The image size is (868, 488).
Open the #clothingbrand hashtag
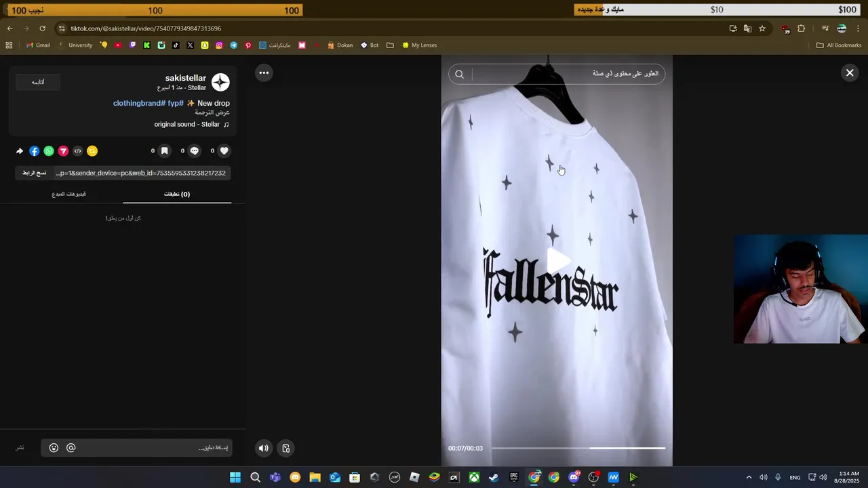[x=139, y=103]
